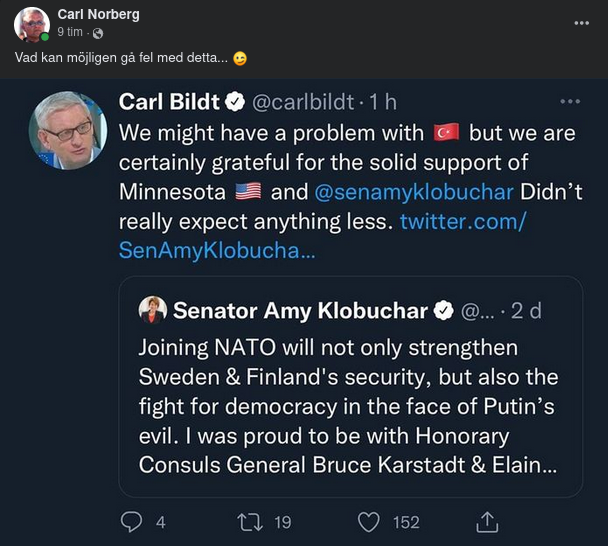Open Carl Norberg's profile name link

coord(98,14)
